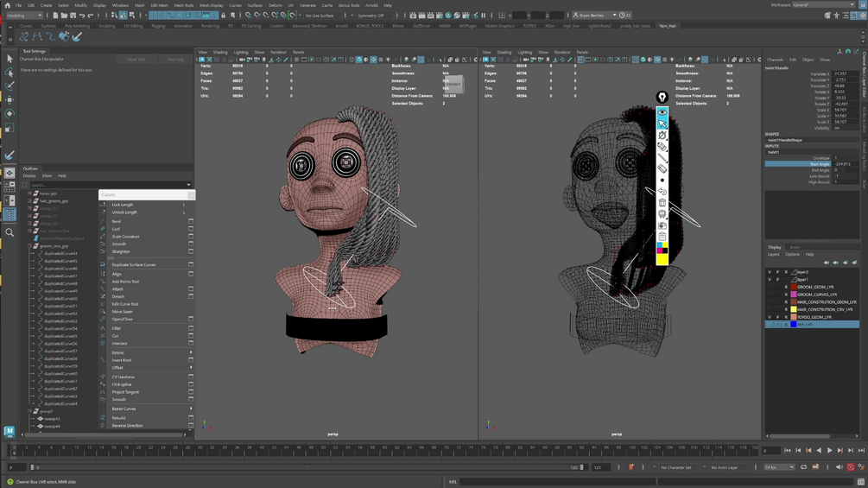
Task: Open the Mesh Tools menu
Action: click(x=184, y=5)
